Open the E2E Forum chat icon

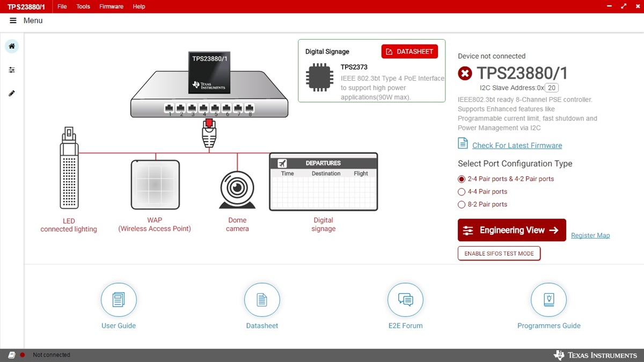click(406, 300)
